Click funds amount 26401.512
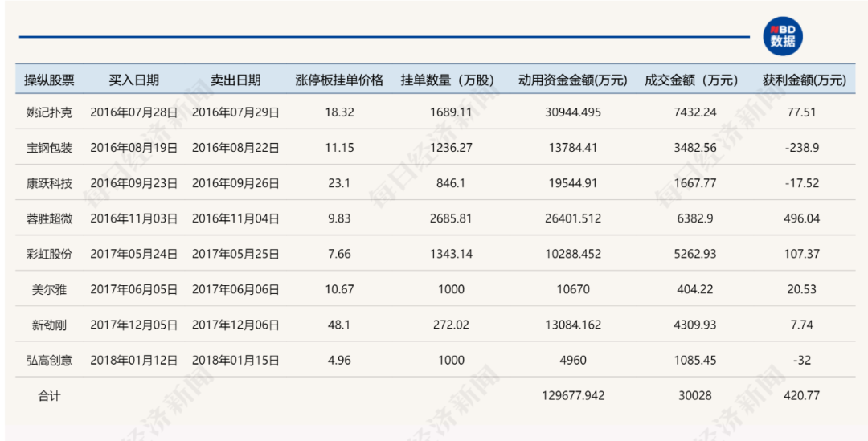 573,218
